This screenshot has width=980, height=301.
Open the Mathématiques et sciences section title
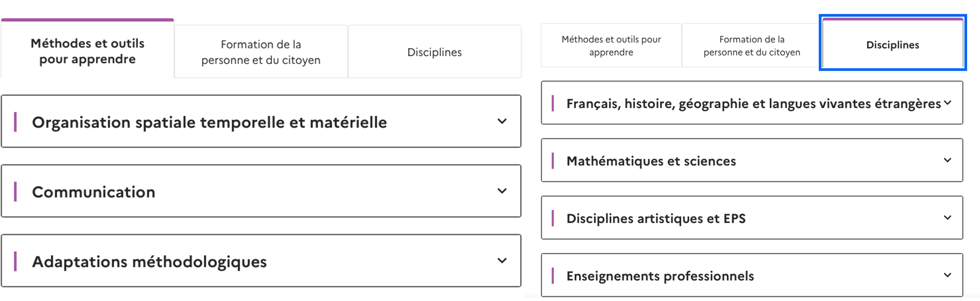[651, 161]
